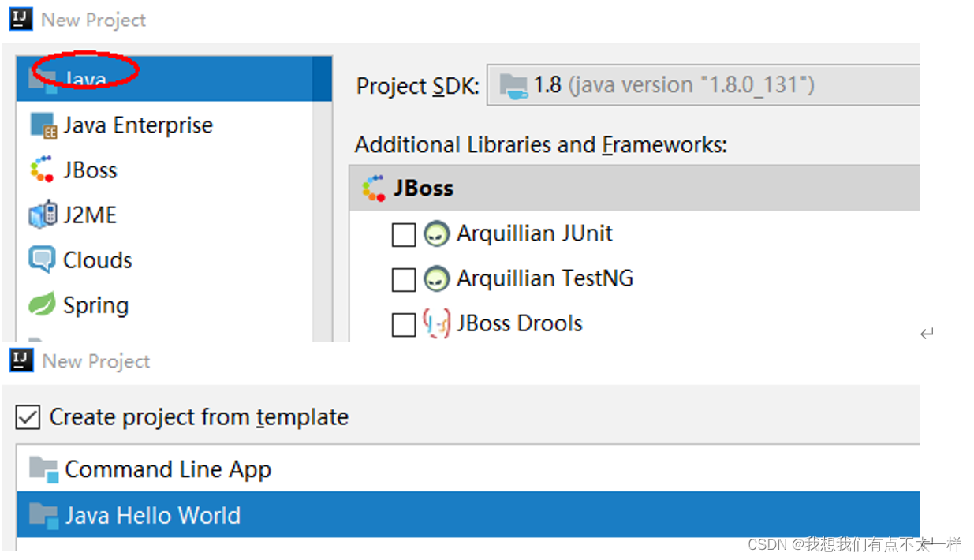Click the JBoss Drools label
Screen dimensions: 974x560
coord(520,323)
